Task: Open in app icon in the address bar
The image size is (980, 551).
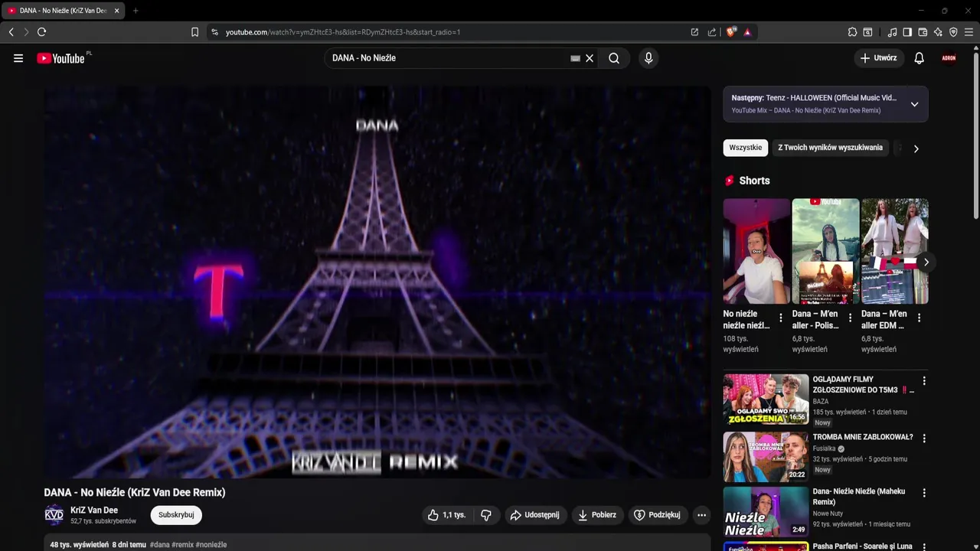Action: [x=694, y=32]
